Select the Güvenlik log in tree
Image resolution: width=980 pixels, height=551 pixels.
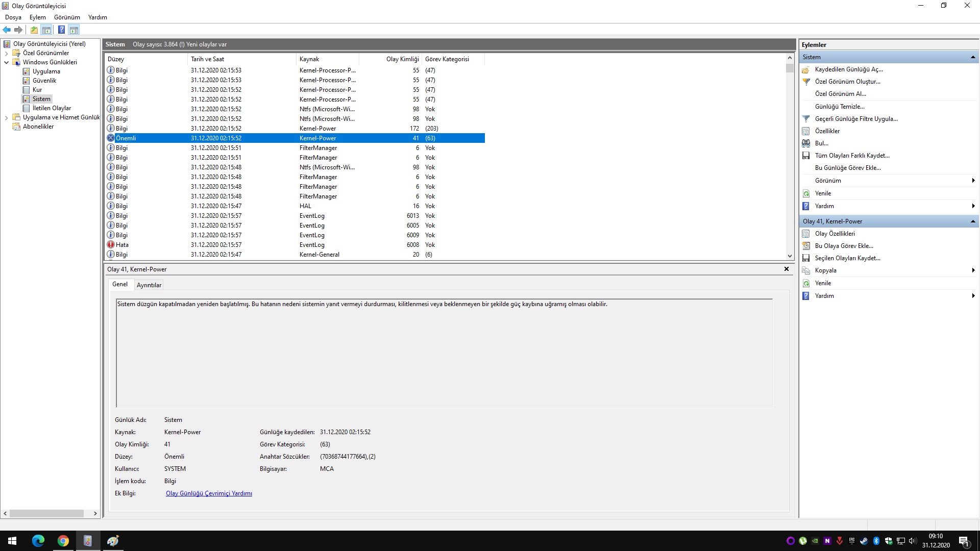44,81
